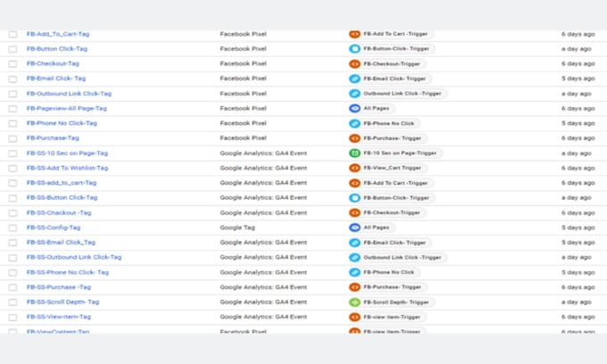The height and width of the screenshot is (364, 607).
Task: Open the FB-Checkout-Tag link
Action: [53, 63]
